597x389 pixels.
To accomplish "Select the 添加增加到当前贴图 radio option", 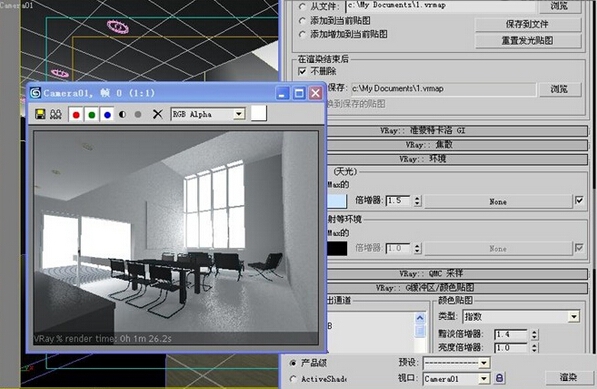I will click(302, 34).
